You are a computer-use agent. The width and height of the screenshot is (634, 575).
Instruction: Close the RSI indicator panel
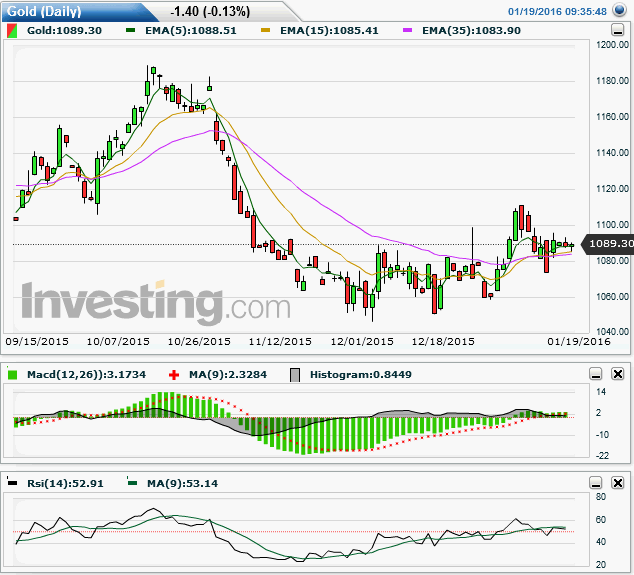618,483
